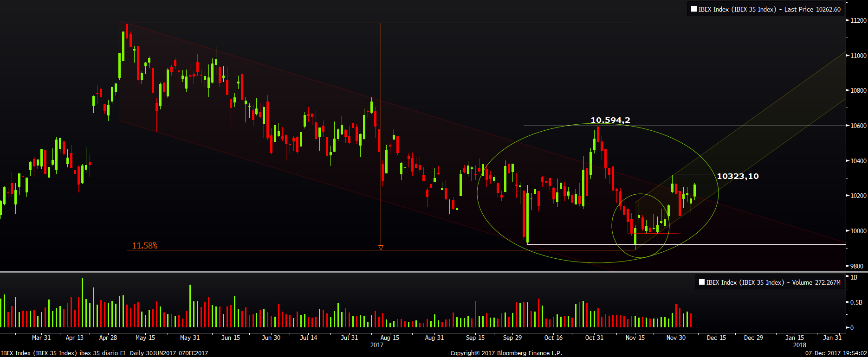Click the 0.5B volume axis label
868x357 pixels.
tap(856, 302)
